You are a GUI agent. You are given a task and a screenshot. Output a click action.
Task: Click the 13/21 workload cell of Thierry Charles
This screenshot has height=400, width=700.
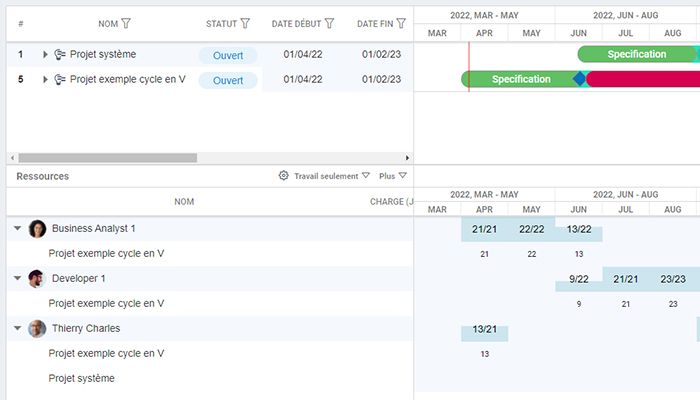pyautogui.click(x=484, y=329)
